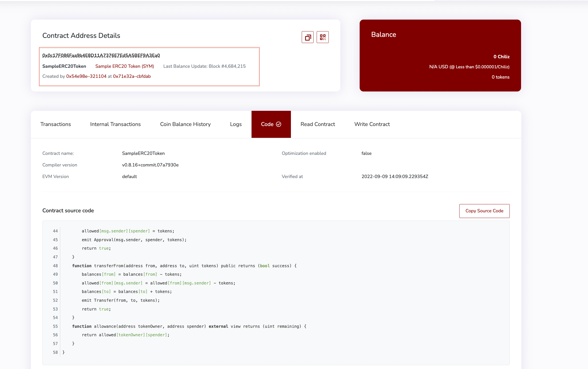Screen dimensions: 588x369
Task: Click the verified checkmark on Code tab
Action: (279, 124)
